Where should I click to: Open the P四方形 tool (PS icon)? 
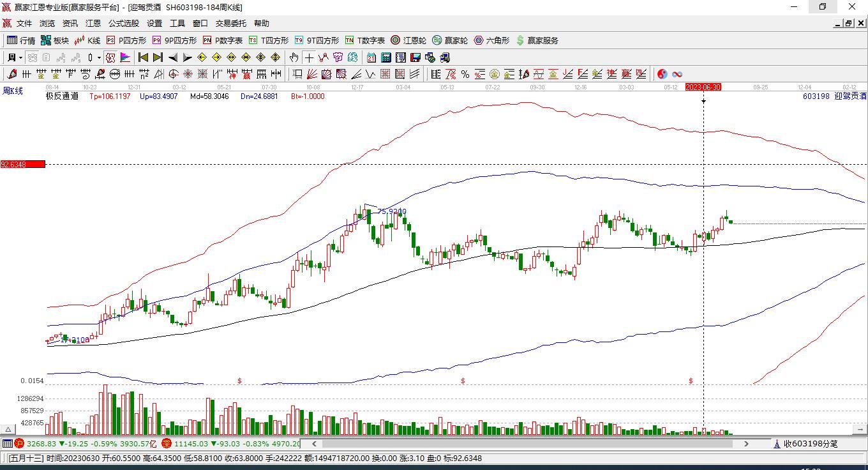pos(126,40)
